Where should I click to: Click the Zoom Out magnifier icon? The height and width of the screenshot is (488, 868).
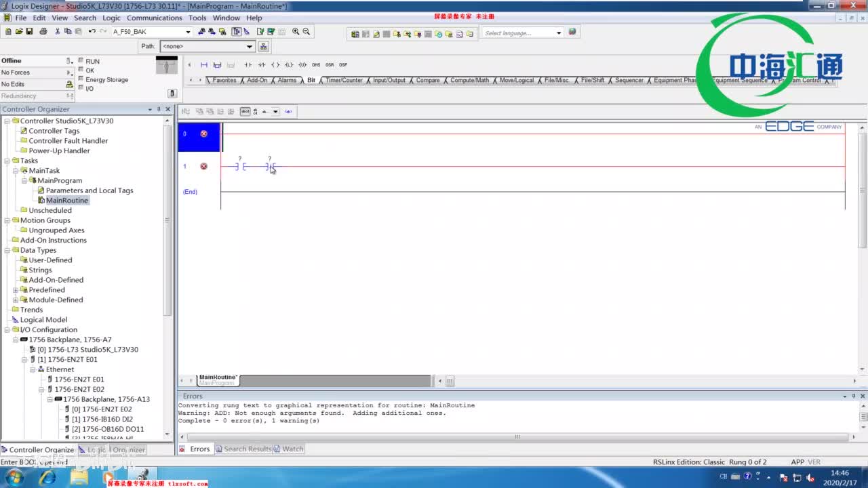coord(307,31)
